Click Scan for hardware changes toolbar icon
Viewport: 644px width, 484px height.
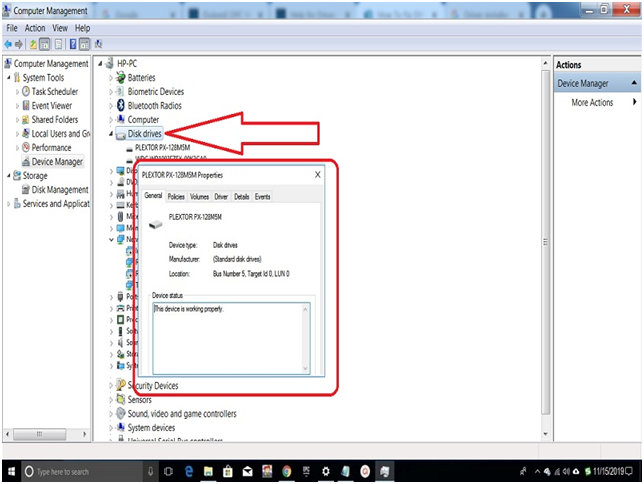coord(98,44)
